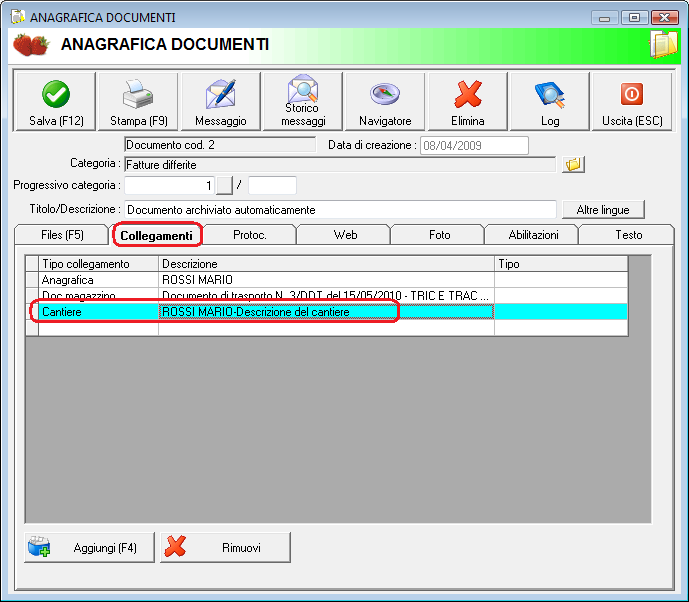Click the title bar application icon
The width and height of the screenshot is (689, 602).
pyautogui.click(x=18, y=17)
